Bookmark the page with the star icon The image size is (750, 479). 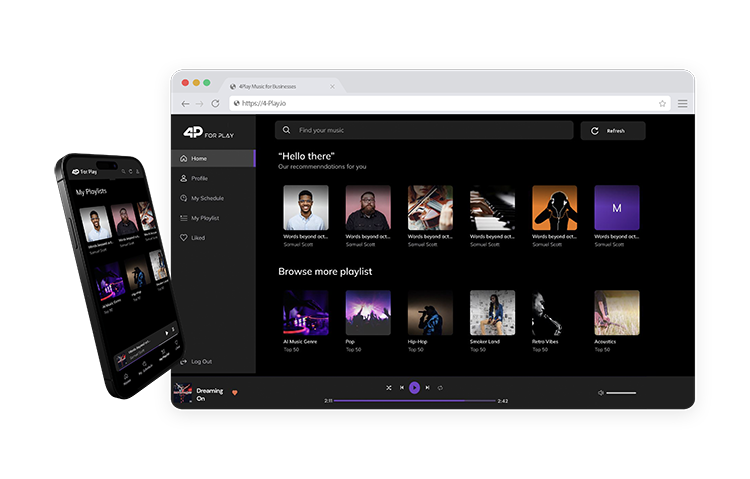point(662,103)
